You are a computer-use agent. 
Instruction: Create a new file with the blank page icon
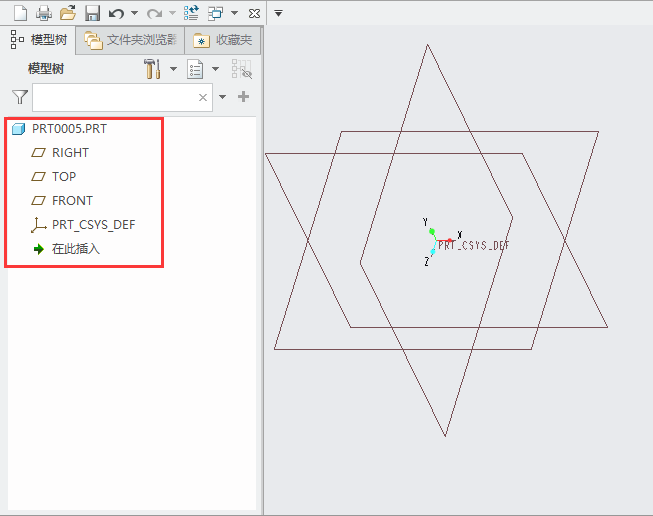click(20, 13)
